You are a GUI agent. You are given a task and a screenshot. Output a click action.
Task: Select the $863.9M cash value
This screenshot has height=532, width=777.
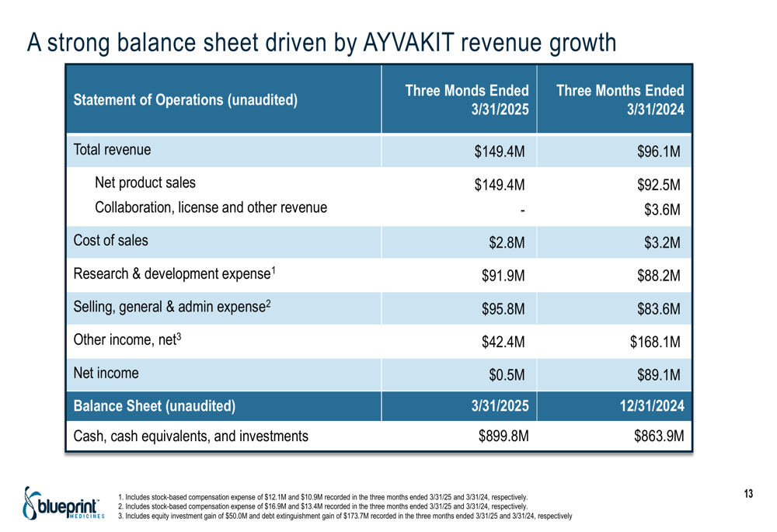coord(659,436)
